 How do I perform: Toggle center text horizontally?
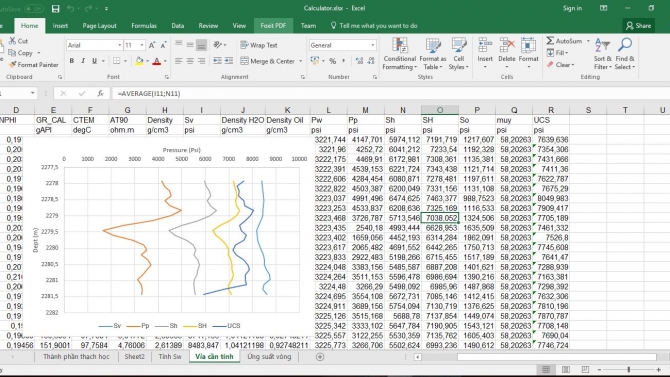[x=190, y=61]
